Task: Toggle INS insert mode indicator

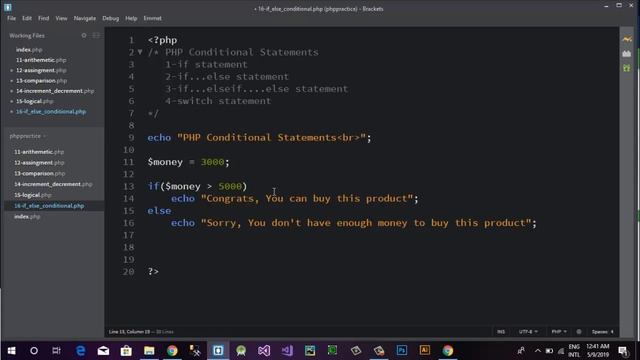Action: pyautogui.click(x=501, y=331)
